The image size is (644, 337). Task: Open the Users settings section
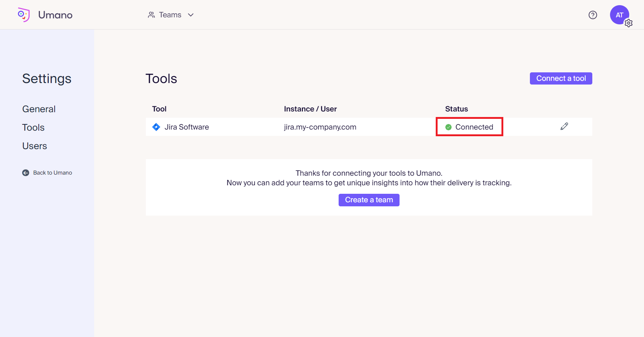pyautogui.click(x=34, y=146)
